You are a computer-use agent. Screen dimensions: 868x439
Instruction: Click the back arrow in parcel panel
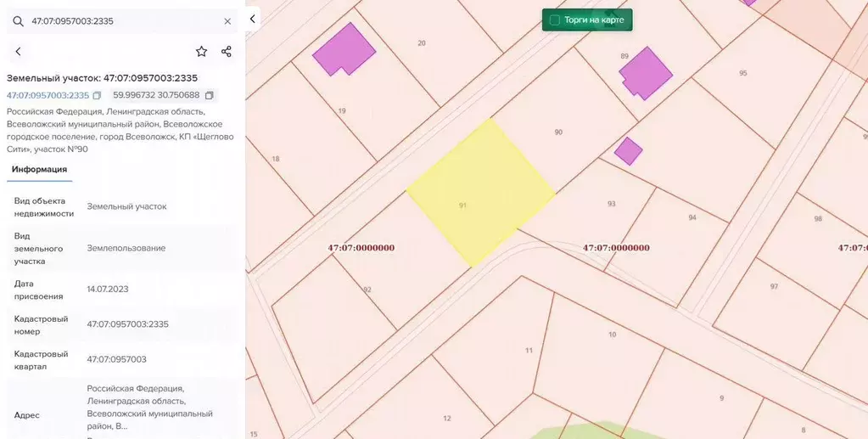(19, 52)
